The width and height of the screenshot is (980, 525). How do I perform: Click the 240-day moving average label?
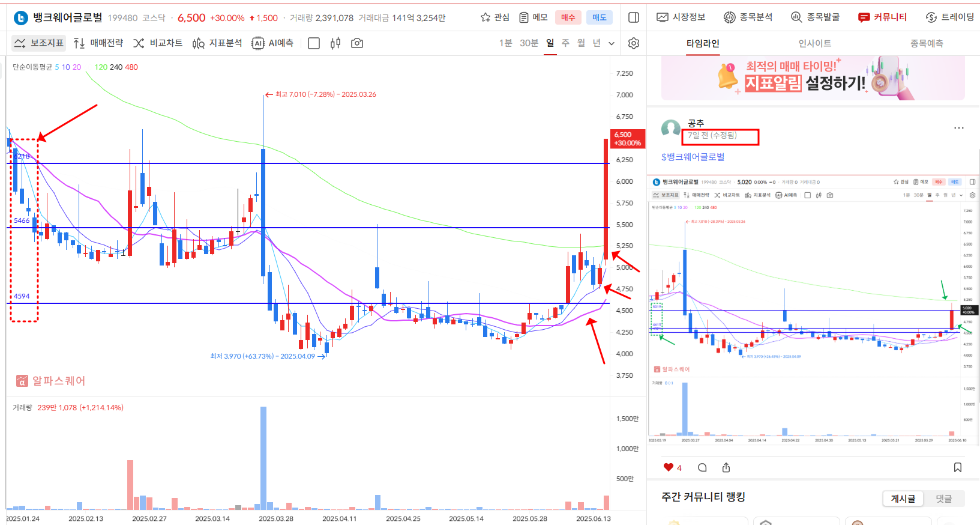116,67
